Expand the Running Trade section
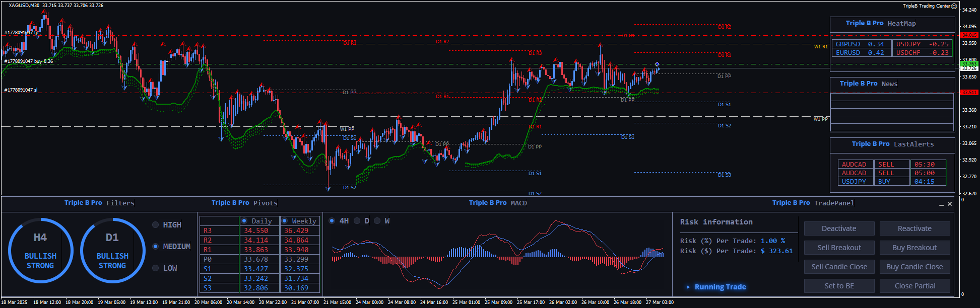 click(x=720, y=287)
